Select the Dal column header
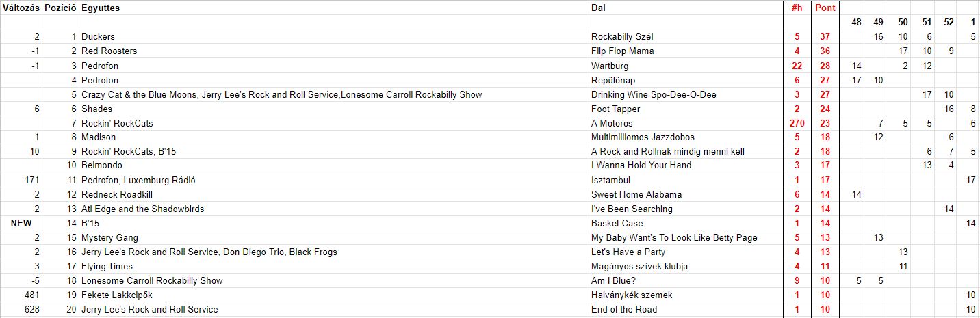Image resolution: width=980 pixels, height=318 pixels. [598, 8]
